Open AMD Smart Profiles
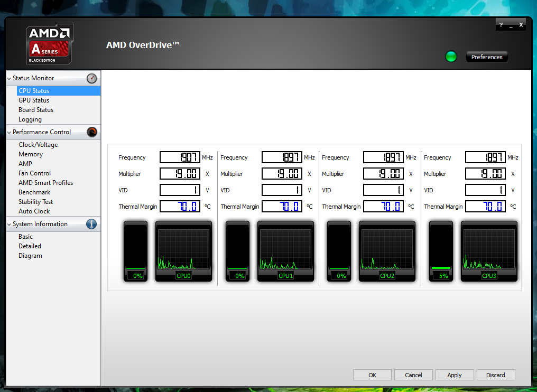Image resolution: width=537 pixels, height=392 pixels. click(x=45, y=183)
